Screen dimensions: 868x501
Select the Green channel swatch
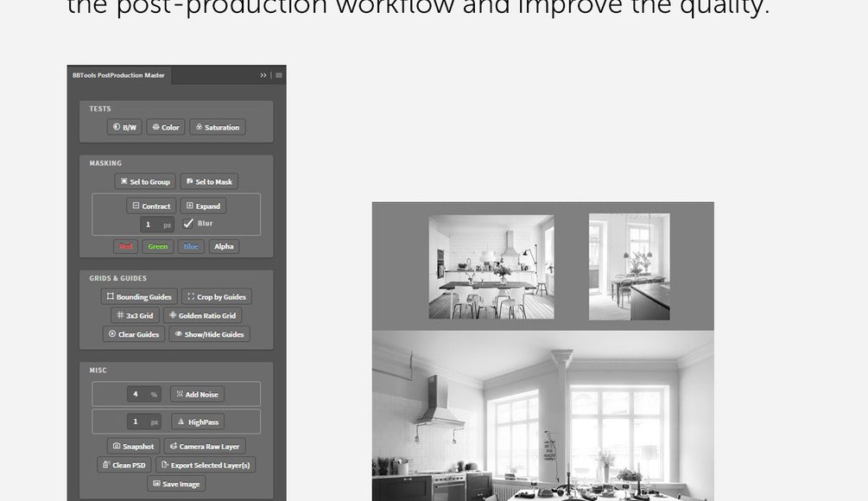tap(157, 246)
